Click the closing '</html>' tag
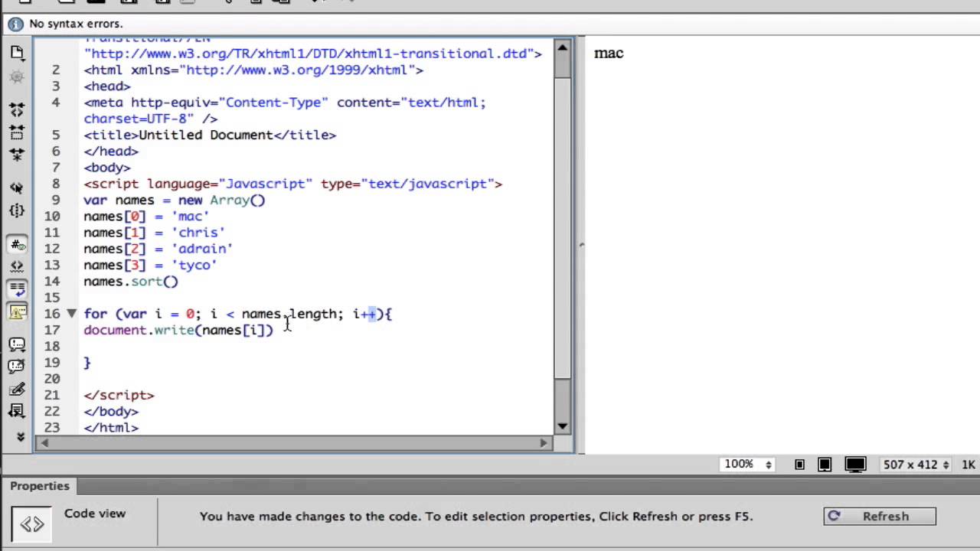980x551 pixels. tap(111, 428)
